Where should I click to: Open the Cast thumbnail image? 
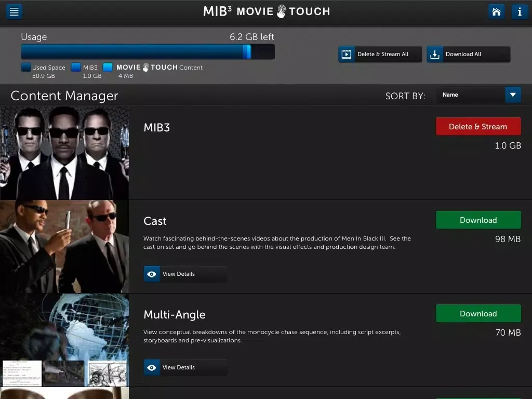(x=64, y=247)
